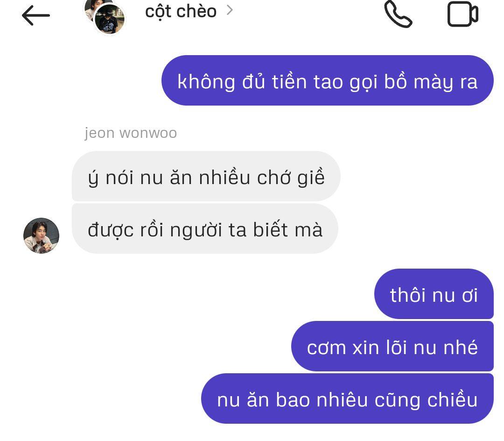Open jeon wonwoo's round profile picture

[41, 236]
